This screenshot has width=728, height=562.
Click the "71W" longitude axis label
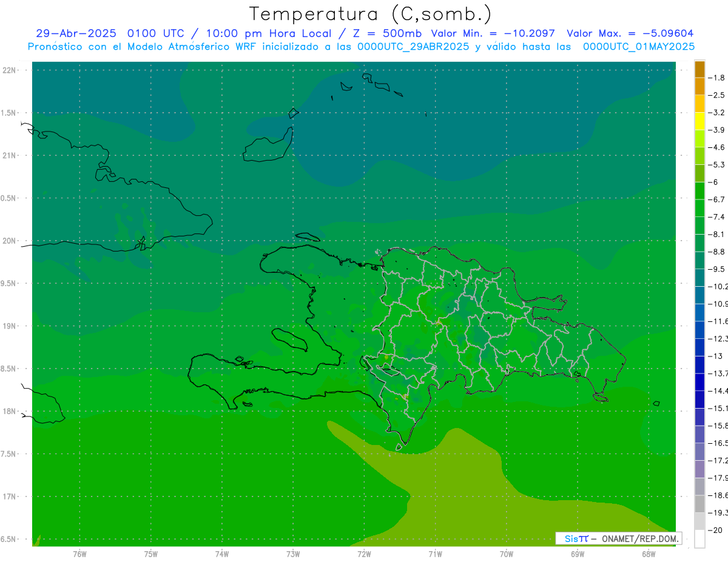point(435,554)
